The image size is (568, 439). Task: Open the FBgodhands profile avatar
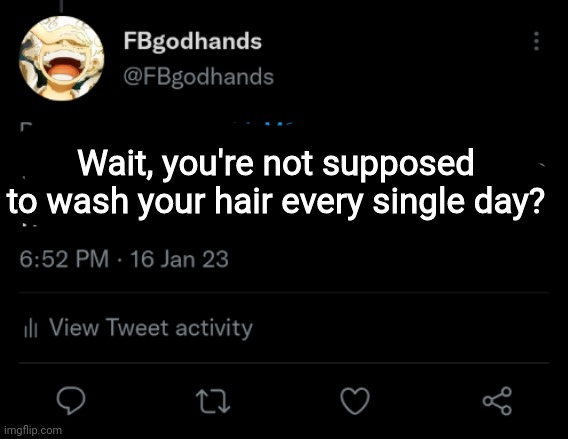point(62,58)
